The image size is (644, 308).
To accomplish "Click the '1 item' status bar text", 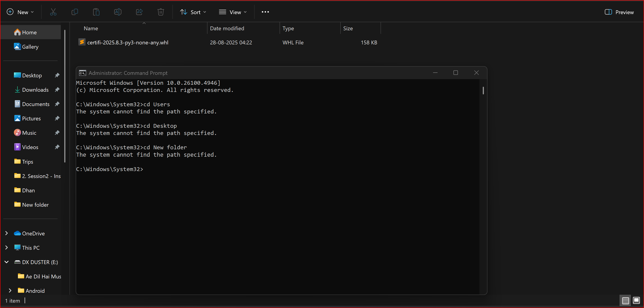I will tap(13, 301).
